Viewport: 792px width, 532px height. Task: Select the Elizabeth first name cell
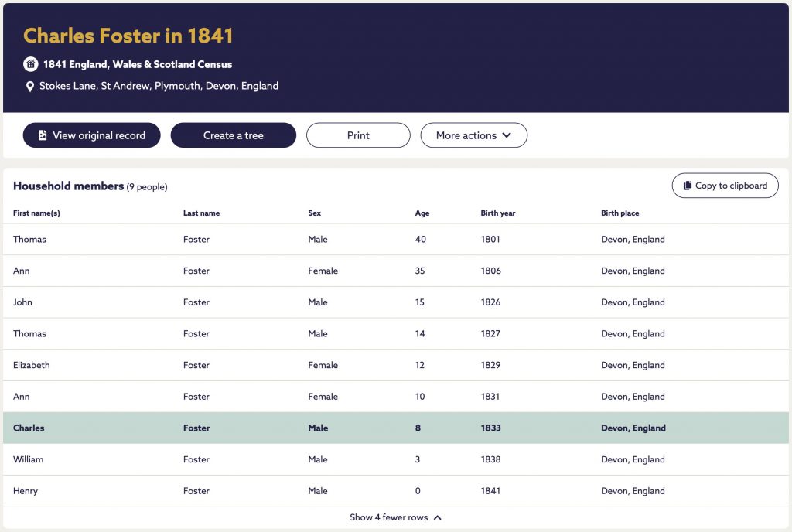click(31, 365)
